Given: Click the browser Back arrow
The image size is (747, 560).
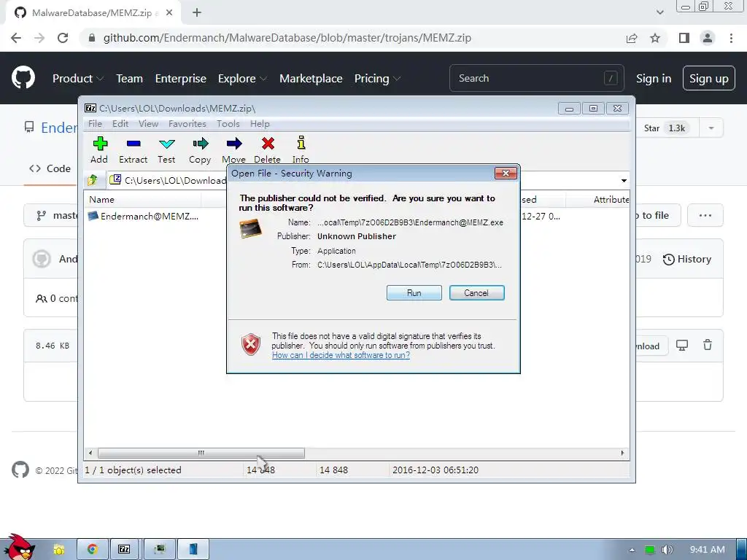Looking at the screenshot, I should click(x=16, y=38).
